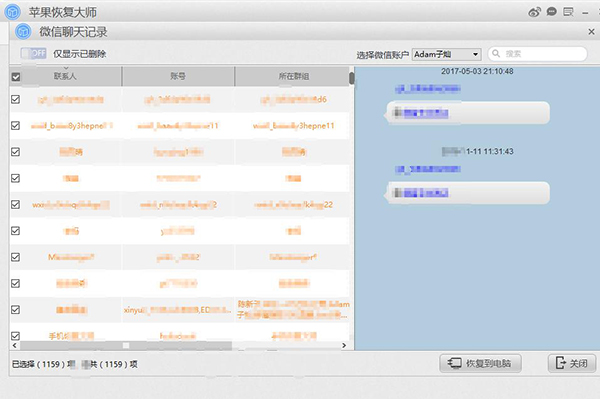The image size is (600, 399).
Task: Click the account cell starting with xinyu
Action: coord(178,310)
